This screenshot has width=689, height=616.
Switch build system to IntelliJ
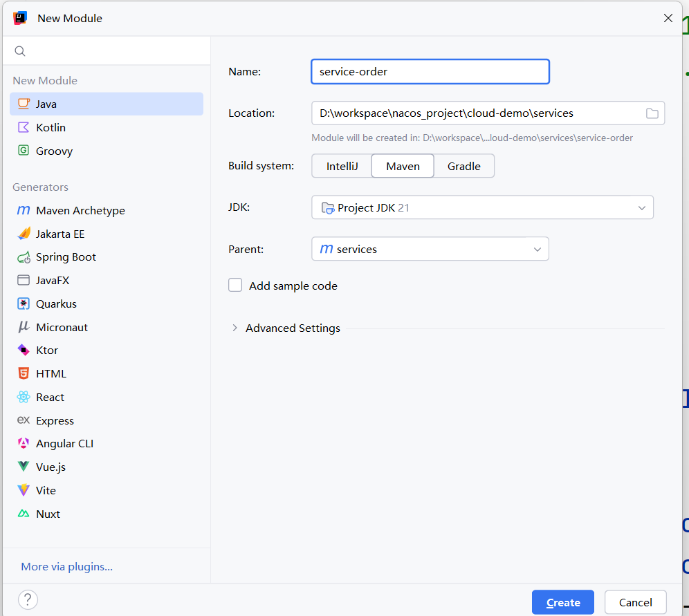(x=342, y=166)
